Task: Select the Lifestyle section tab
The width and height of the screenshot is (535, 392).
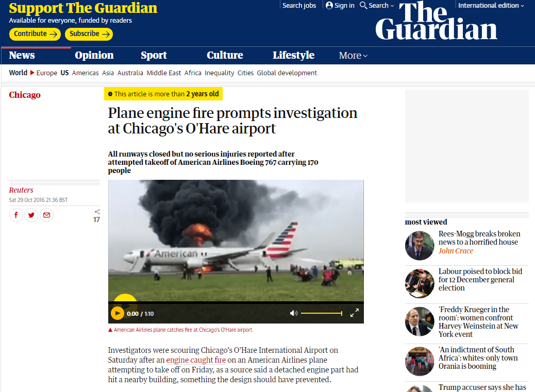Action: [293, 55]
